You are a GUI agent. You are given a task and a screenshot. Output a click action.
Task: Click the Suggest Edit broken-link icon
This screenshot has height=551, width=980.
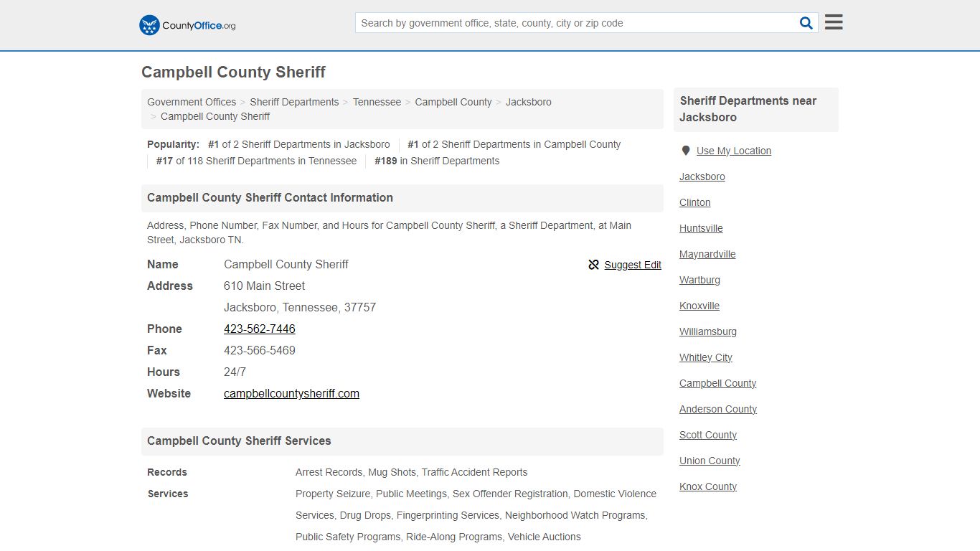[593, 265]
